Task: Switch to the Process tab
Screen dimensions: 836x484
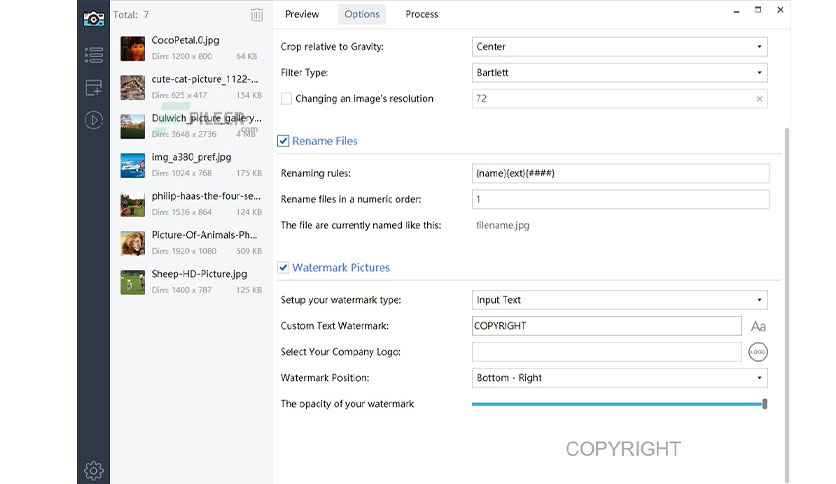Action: tap(422, 14)
